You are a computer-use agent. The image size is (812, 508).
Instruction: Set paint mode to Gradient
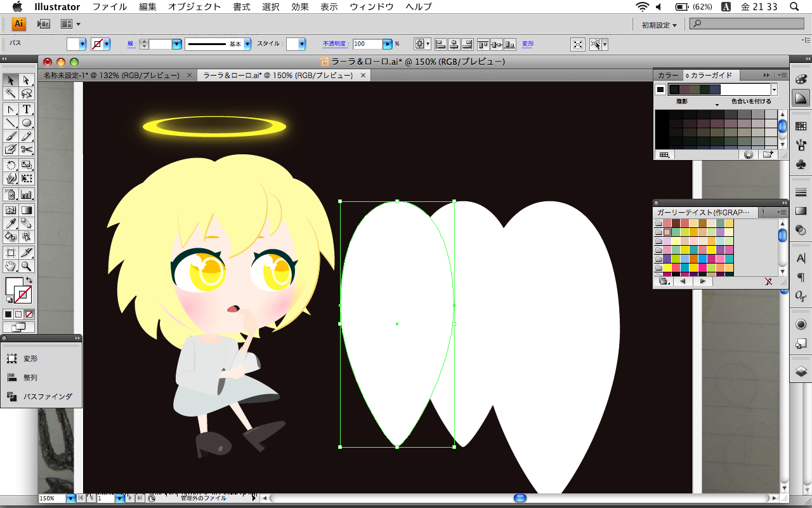19,314
